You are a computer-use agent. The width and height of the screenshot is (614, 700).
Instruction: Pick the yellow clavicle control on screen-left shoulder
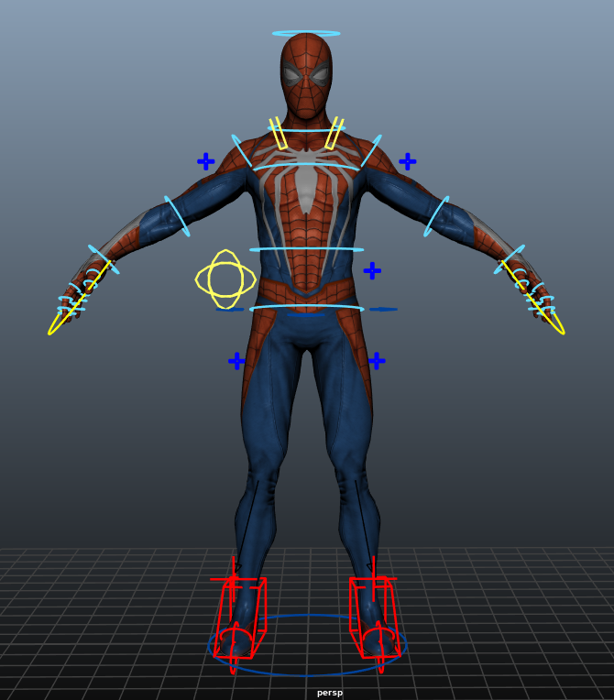pyautogui.click(x=279, y=133)
